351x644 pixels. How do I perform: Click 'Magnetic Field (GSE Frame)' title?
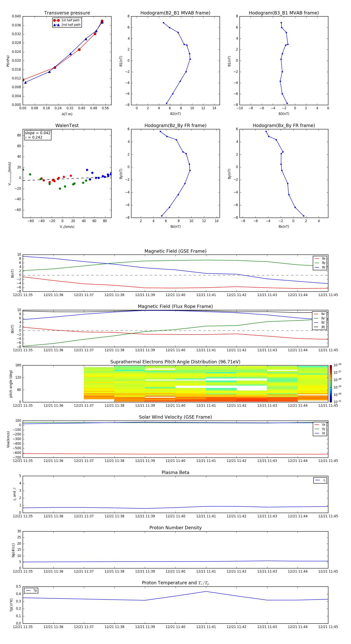(x=175, y=251)
